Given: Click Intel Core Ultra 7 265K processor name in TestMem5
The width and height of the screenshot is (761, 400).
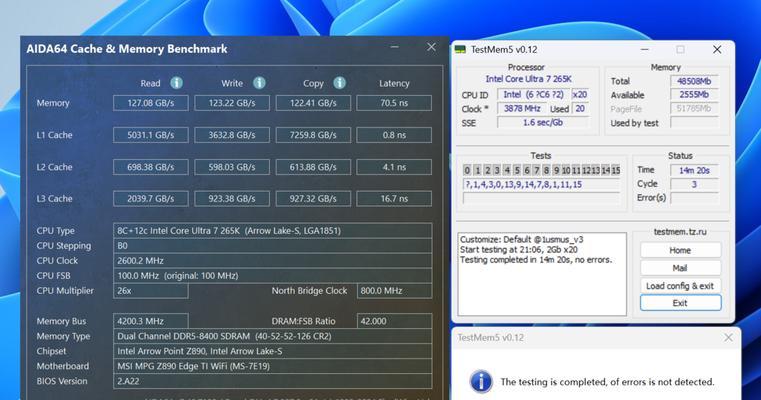Looking at the screenshot, I should [x=529, y=79].
